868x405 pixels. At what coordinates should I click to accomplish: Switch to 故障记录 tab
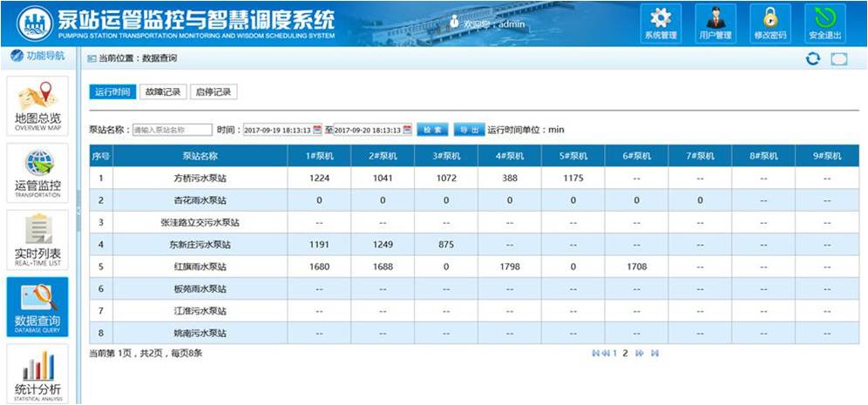point(162,92)
